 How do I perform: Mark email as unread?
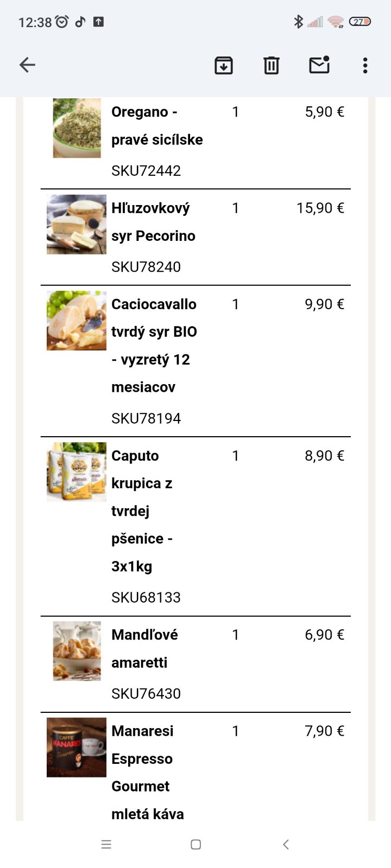click(319, 65)
